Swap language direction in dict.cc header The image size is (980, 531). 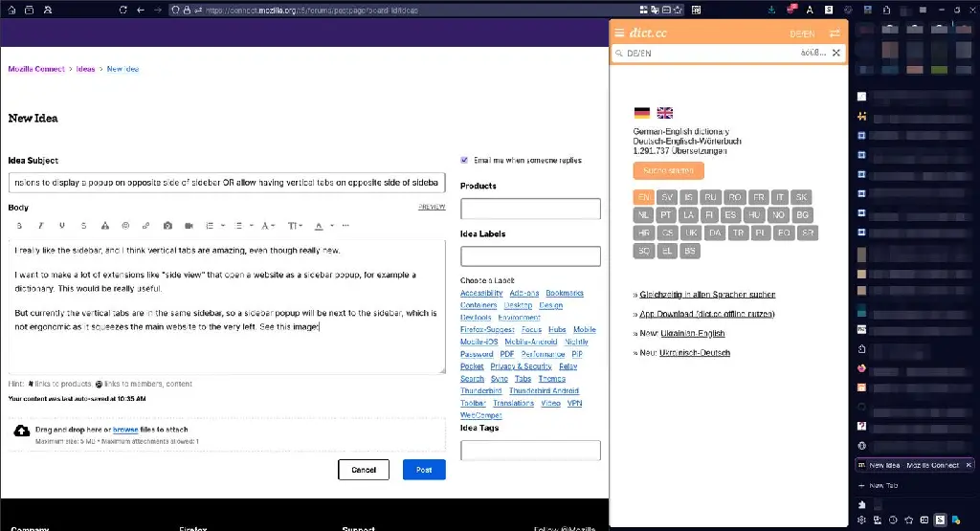835,33
